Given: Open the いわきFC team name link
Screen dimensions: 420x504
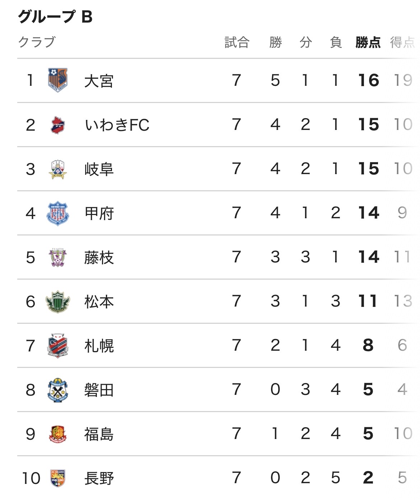Looking at the screenshot, I should pos(117,125).
